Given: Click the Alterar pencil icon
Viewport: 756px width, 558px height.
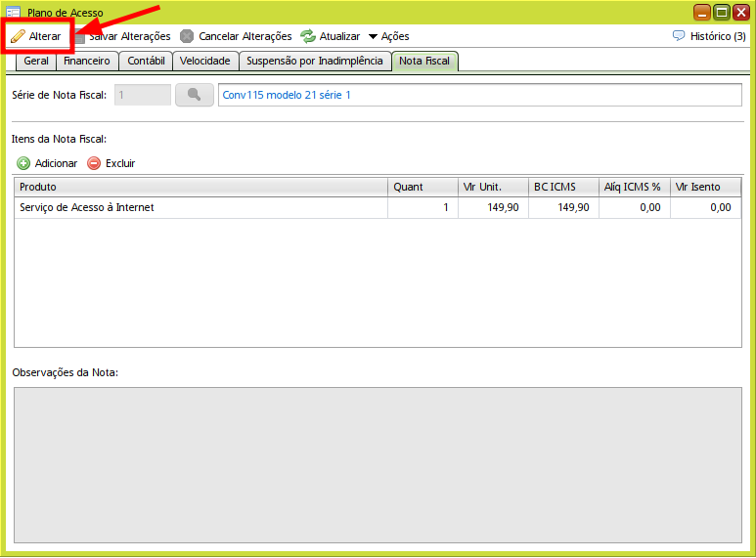Looking at the screenshot, I should pyautogui.click(x=18, y=36).
